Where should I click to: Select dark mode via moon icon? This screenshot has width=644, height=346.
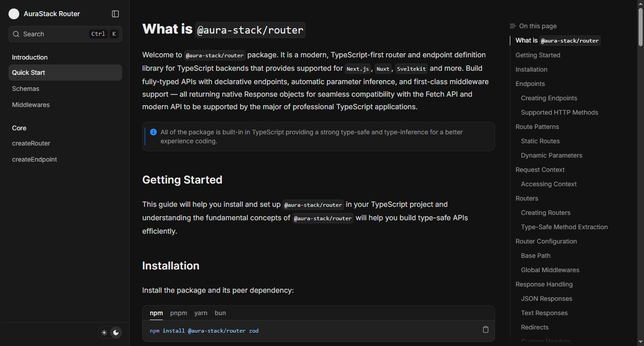116,333
